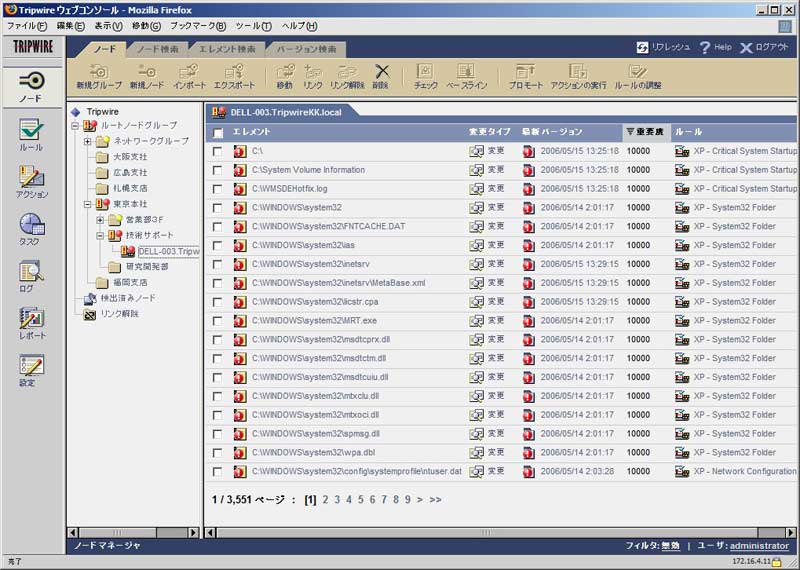Check the box for C:\System Volume Information
The width and height of the screenshot is (800, 570).
(218, 170)
